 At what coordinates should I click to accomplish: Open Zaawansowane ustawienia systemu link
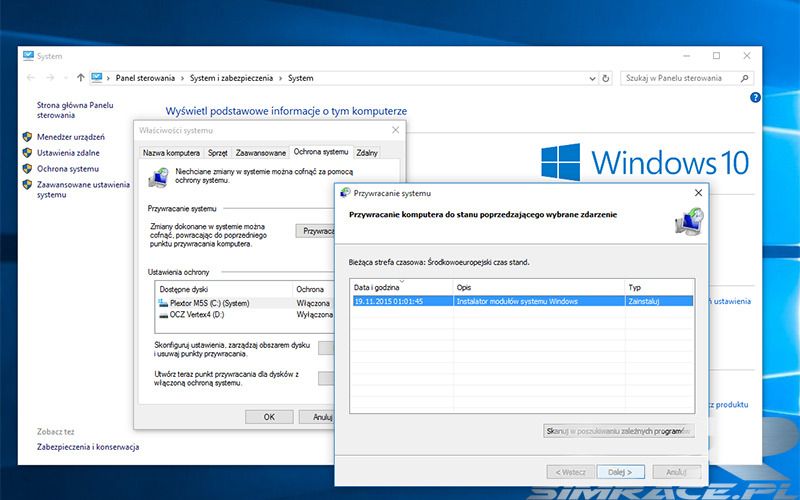point(83,190)
